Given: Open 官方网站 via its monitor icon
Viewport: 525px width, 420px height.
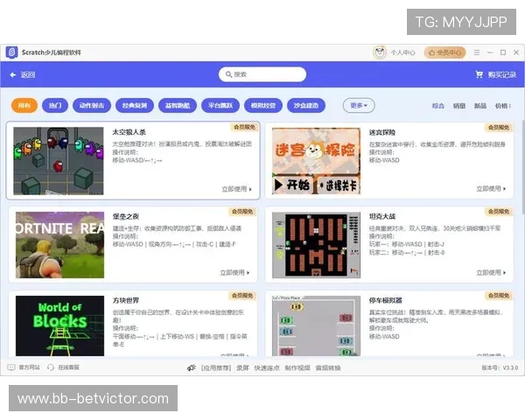Looking at the screenshot, I should (x=11, y=367).
